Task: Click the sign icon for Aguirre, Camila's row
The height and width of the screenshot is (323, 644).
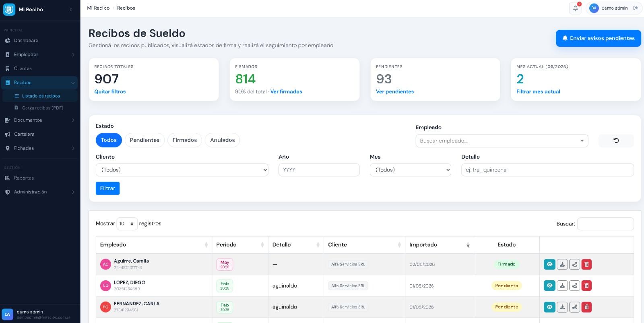Action: click(574, 264)
